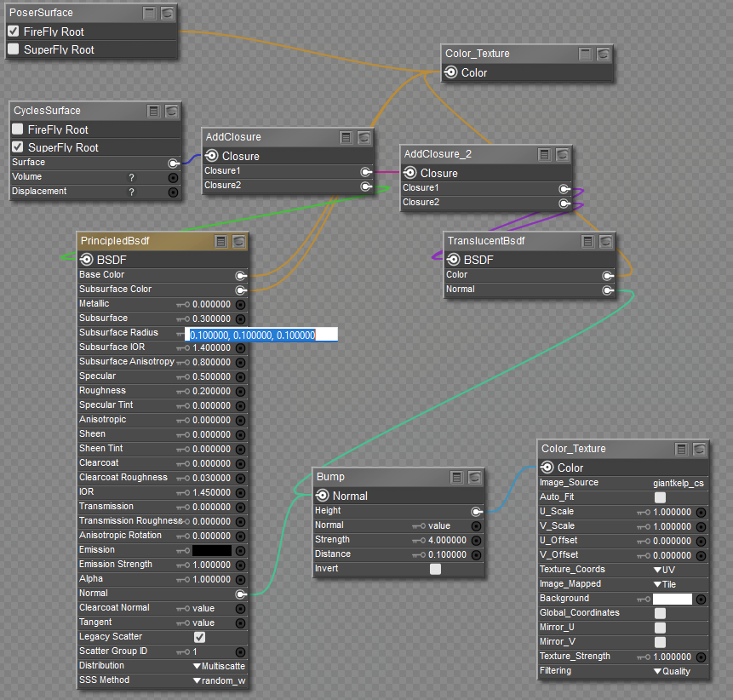Open Distribution dropdown in PrincipledBsdf
Viewport: 733px width, 700px height.
220,666
